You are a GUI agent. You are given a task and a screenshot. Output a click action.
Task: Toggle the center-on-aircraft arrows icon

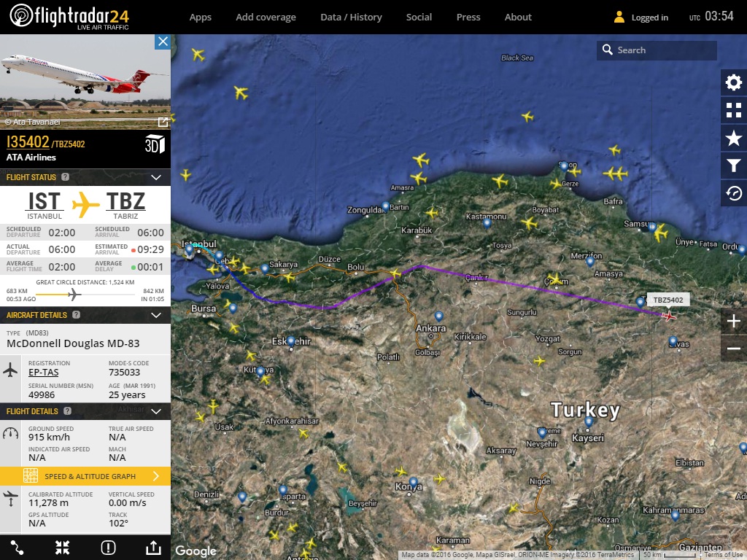[x=63, y=548]
